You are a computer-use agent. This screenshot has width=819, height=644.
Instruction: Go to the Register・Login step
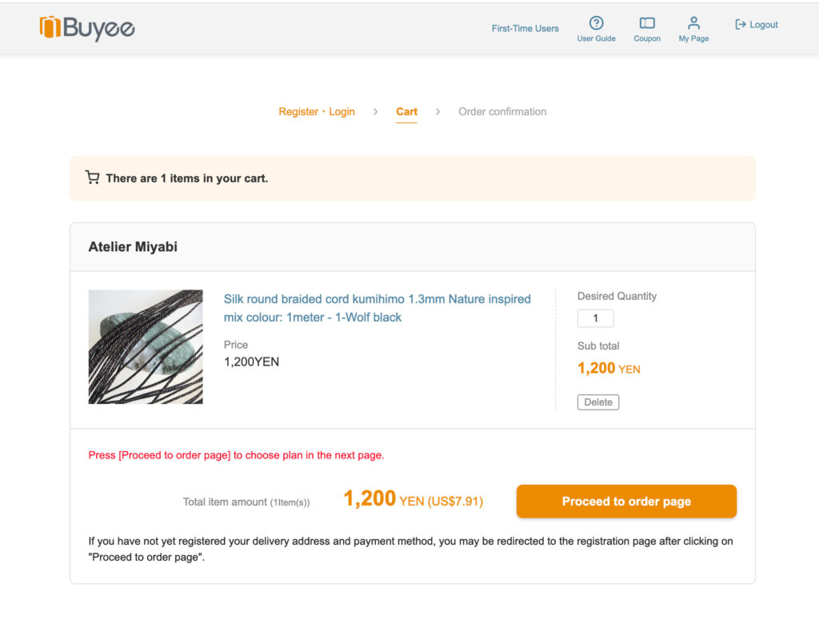317,112
